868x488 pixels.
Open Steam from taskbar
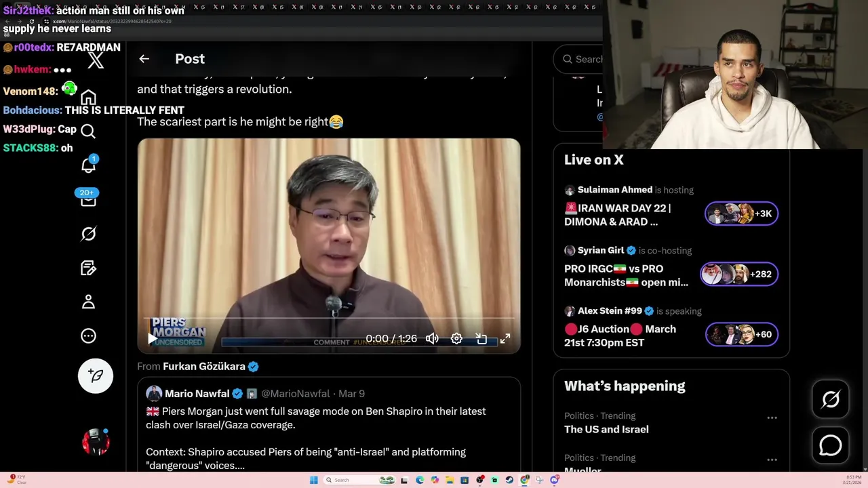click(509, 480)
